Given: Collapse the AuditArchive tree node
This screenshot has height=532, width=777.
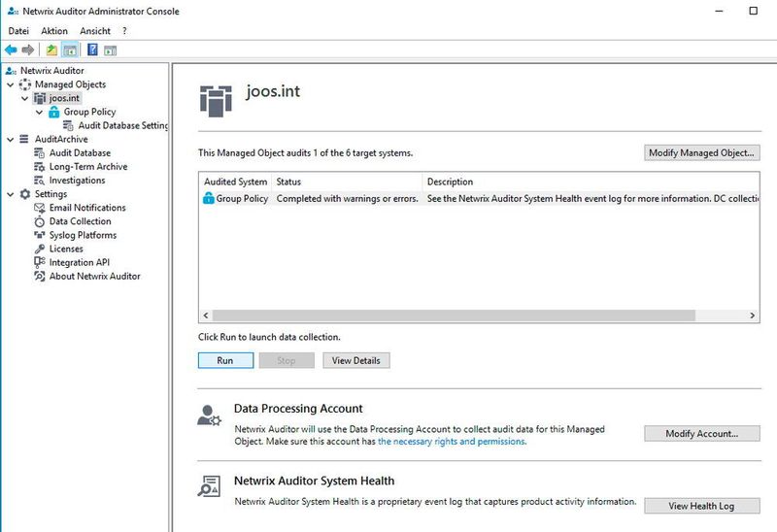Looking at the screenshot, I should [10, 139].
